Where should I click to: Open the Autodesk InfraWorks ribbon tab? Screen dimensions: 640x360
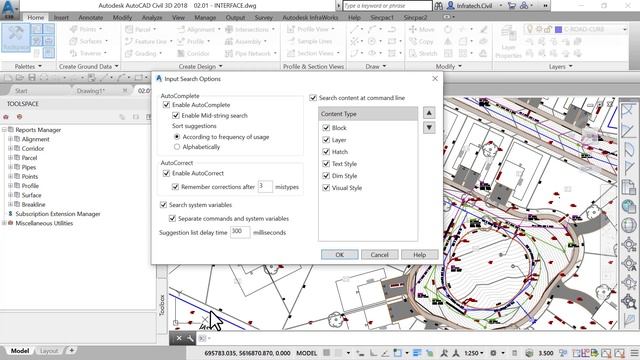coord(310,18)
